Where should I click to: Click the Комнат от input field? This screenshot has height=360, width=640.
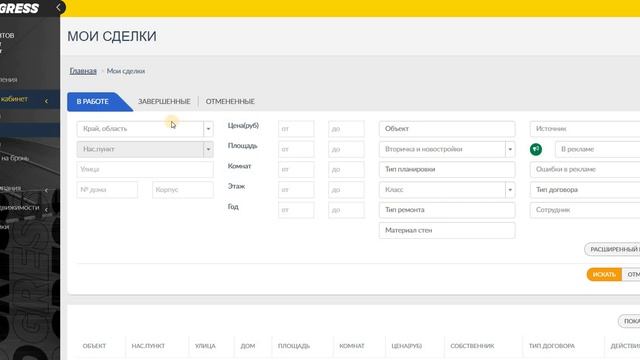296,169
